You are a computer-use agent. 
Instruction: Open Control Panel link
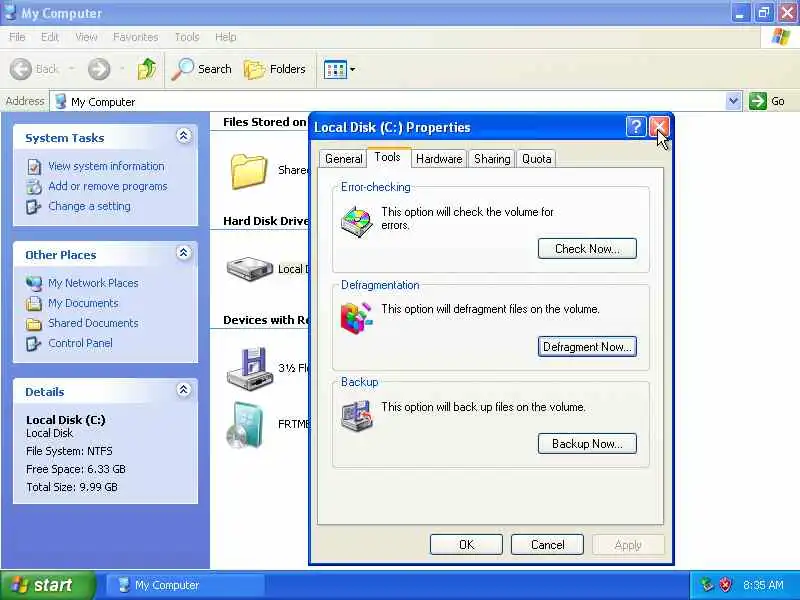tap(80, 343)
